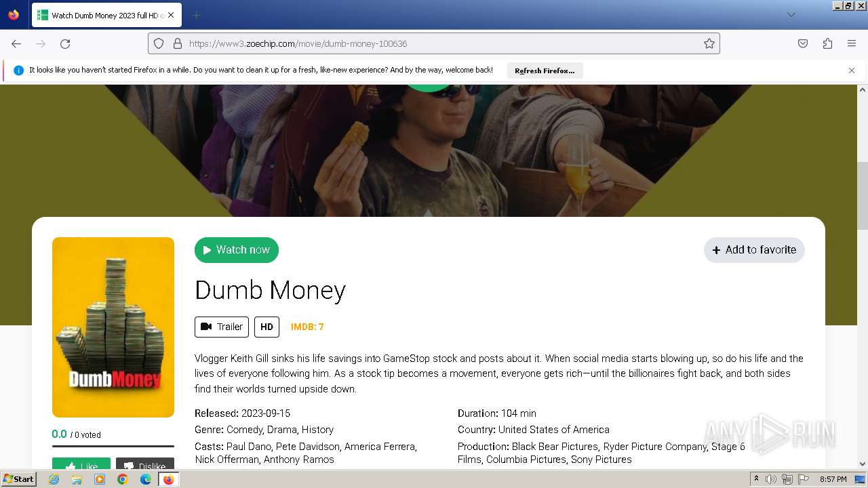Save page to Pocket

803,43
